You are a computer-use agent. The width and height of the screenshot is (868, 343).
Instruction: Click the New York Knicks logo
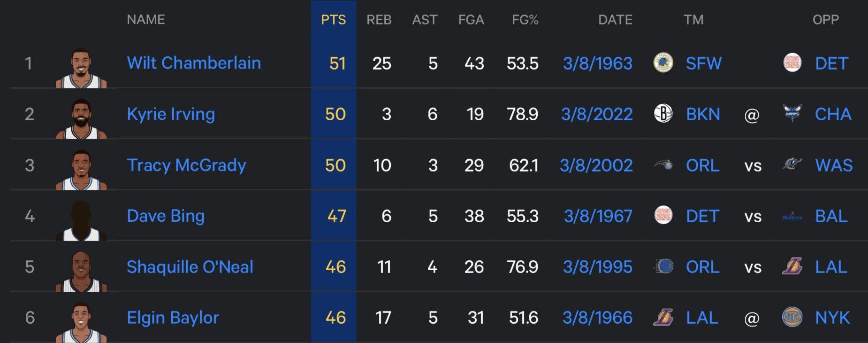pyautogui.click(x=792, y=318)
